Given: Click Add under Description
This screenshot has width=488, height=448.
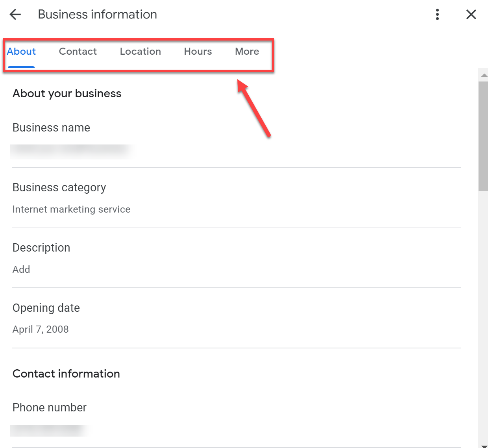Looking at the screenshot, I should [x=21, y=269].
